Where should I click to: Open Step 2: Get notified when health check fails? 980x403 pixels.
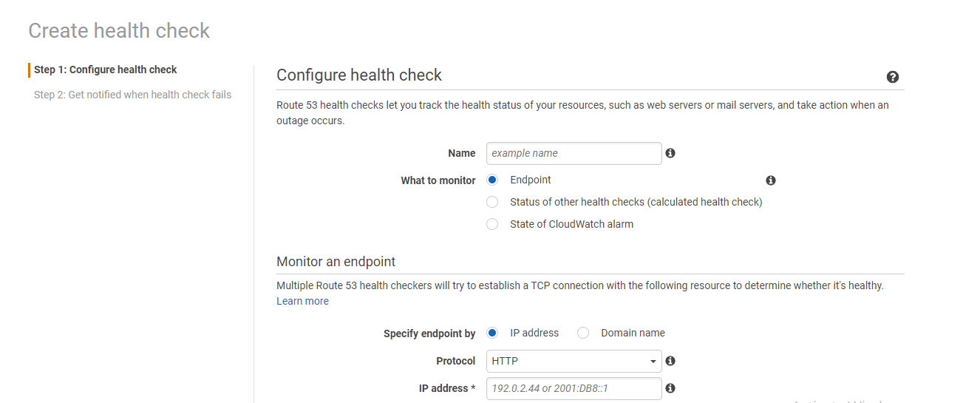tap(132, 95)
